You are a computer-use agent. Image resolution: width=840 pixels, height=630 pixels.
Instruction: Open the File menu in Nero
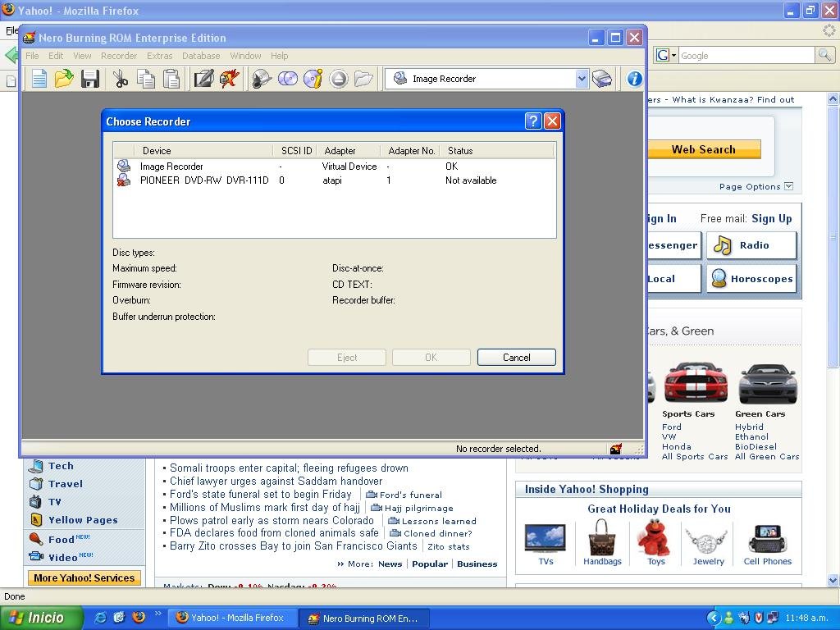[x=32, y=56]
